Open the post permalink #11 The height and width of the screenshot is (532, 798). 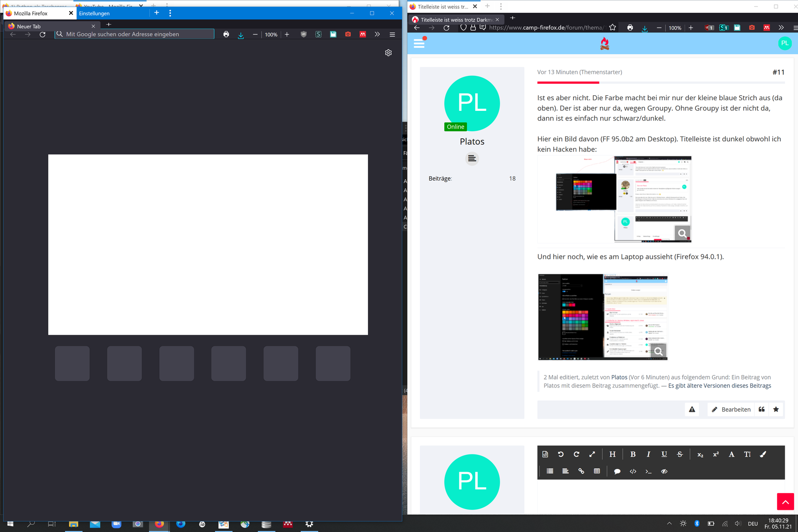click(x=778, y=72)
